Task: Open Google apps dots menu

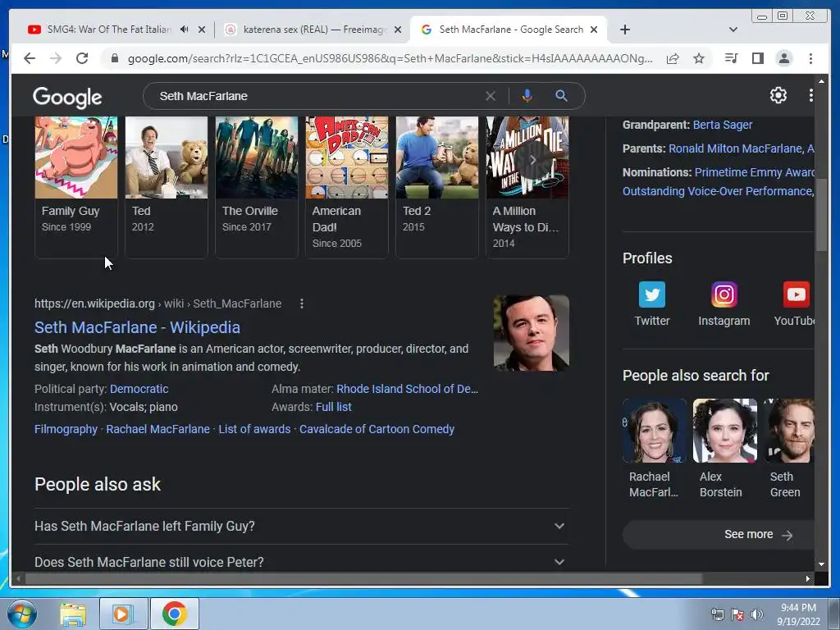Action: point(810,95)
